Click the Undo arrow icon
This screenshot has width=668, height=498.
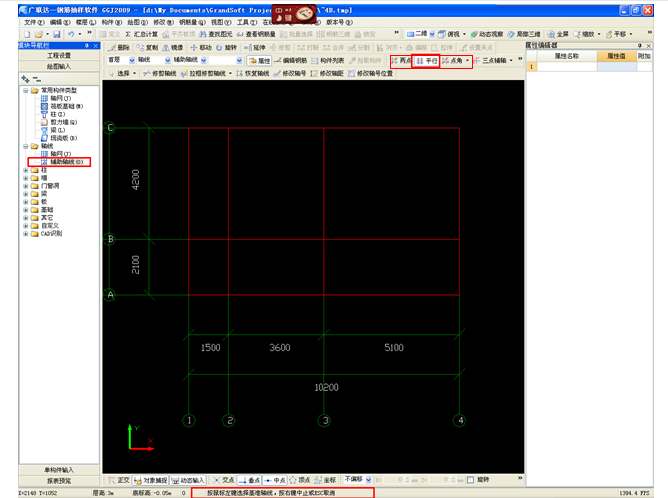(71, 34)
